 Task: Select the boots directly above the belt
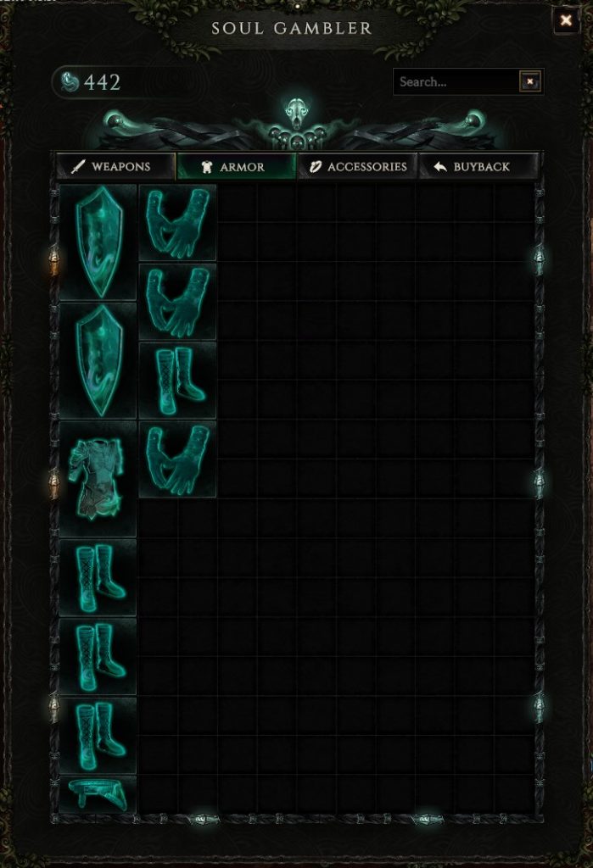pos(98,736)
